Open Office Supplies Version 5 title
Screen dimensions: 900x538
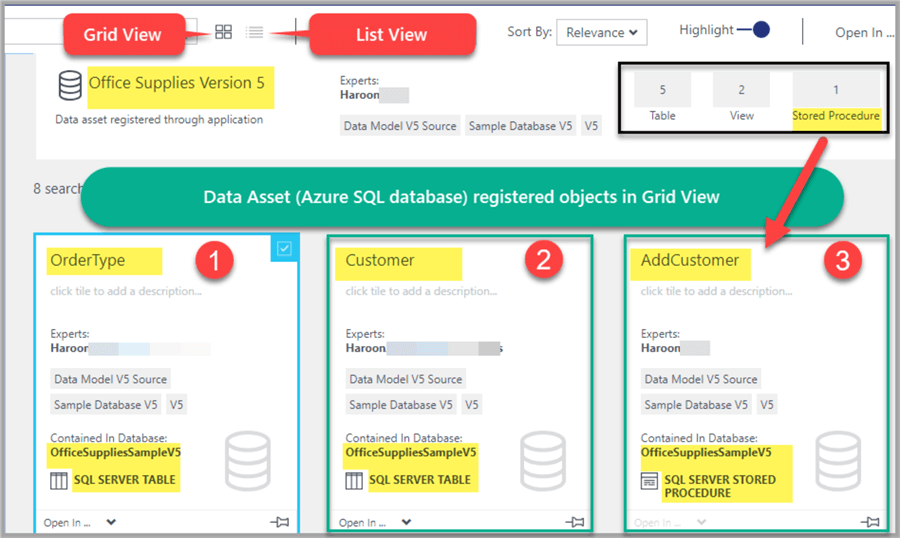(x=177, y=83)
